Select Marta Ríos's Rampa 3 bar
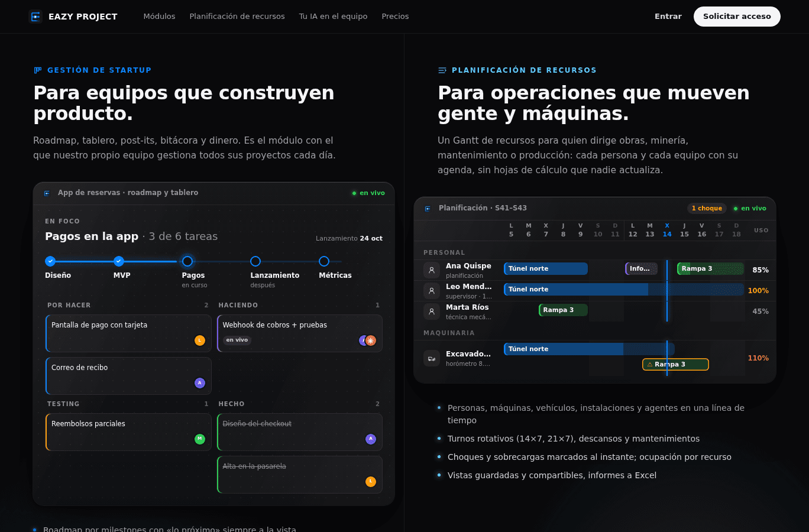This screenshot has width=809, height=532. (x=563, y=310)
